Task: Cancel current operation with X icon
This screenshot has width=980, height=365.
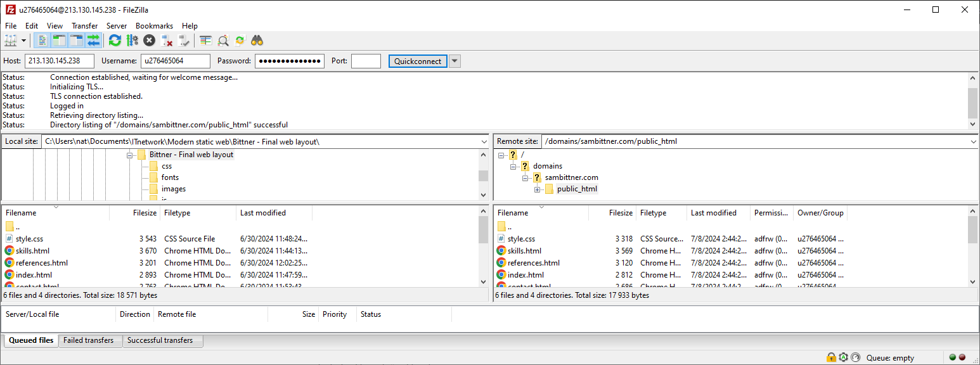Action: (149, 41)
